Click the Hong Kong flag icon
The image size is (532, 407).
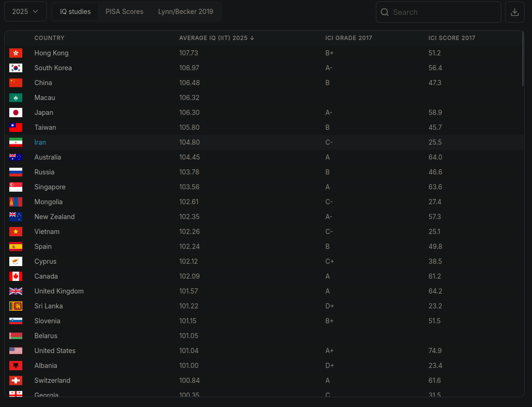click(16, 53)
